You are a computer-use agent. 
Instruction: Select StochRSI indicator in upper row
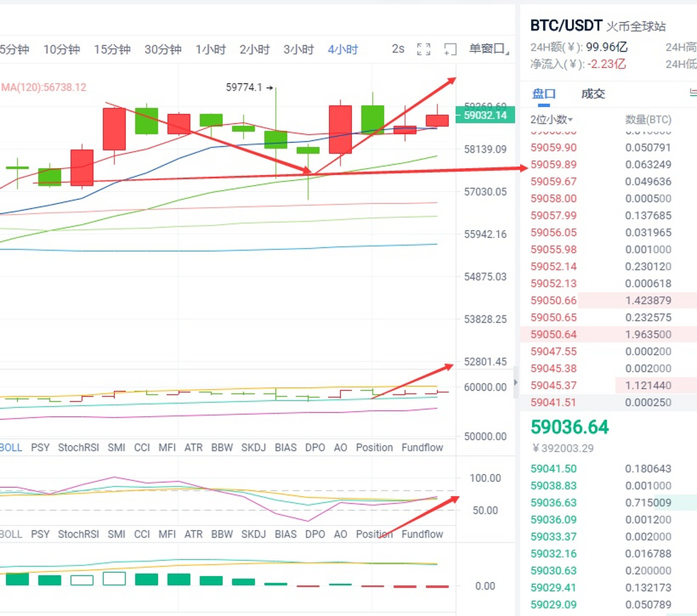(78, 448)
